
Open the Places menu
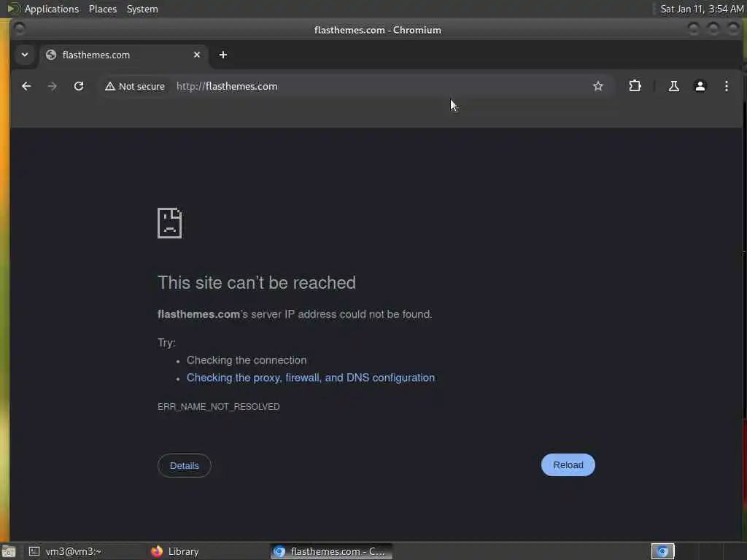pyautogui.click(x=102, y=9)
